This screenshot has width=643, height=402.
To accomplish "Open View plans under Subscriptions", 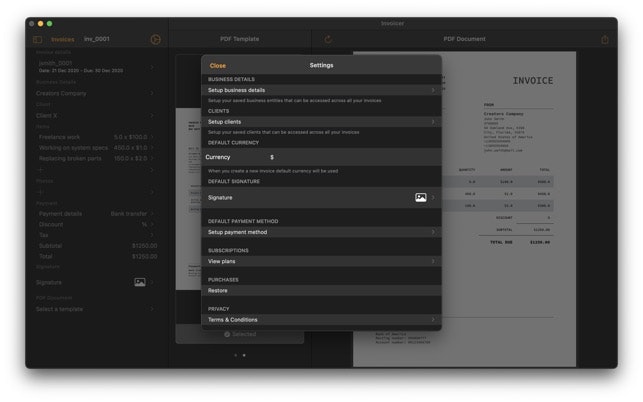I will (x=321, y=261).
